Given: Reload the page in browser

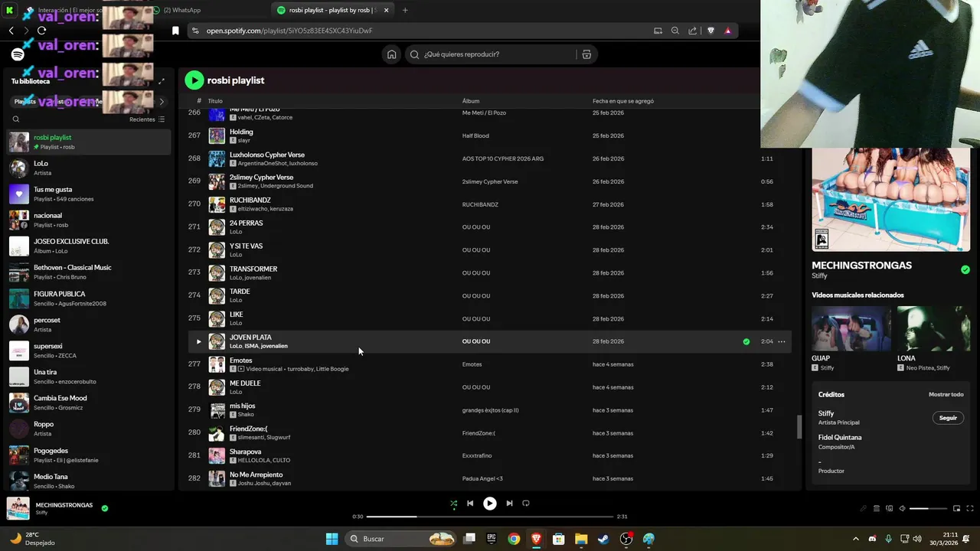Looking at the screenshot, I should point(41,31).
